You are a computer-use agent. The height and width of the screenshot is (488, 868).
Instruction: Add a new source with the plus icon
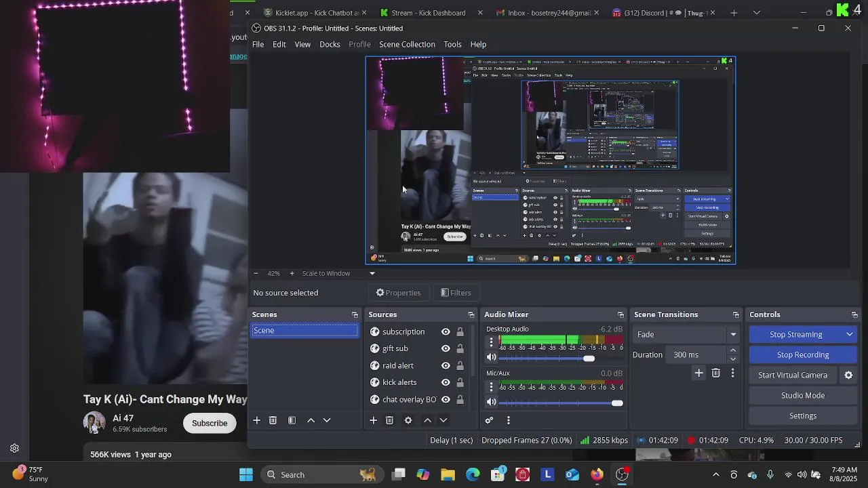pos(373,420)
